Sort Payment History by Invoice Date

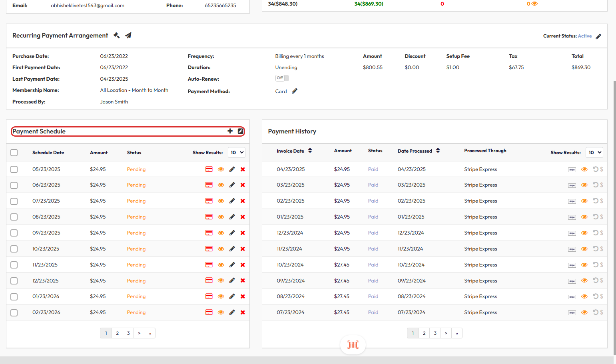pyautogui.click(x=310, y=151)
